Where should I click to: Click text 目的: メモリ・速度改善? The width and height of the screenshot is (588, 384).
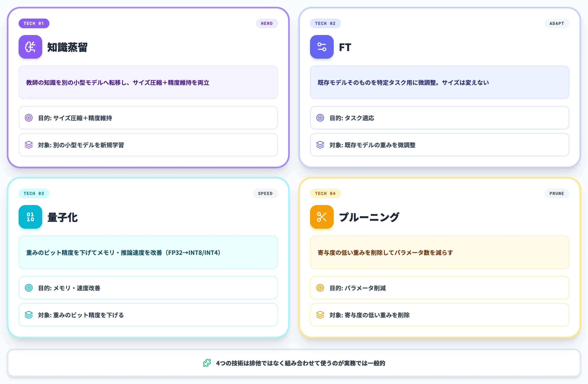coord(69,288)
